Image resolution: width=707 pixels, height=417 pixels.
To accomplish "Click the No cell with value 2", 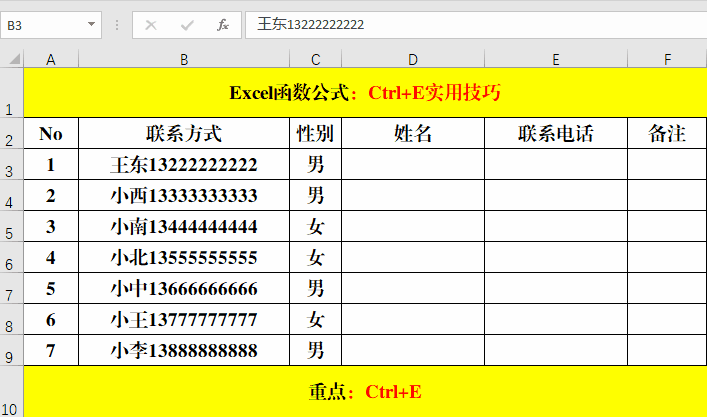I will point(51,196).
